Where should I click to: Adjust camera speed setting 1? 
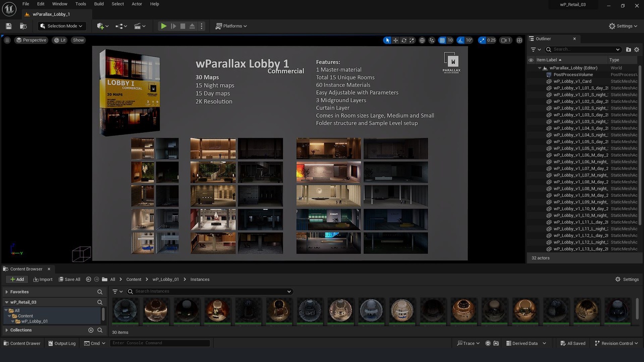pos(506,40)
